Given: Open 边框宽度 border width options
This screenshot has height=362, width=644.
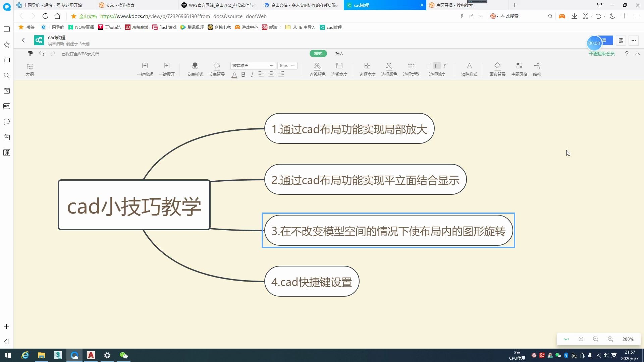Looking at the screenshot, I should (x=367, y=70).
